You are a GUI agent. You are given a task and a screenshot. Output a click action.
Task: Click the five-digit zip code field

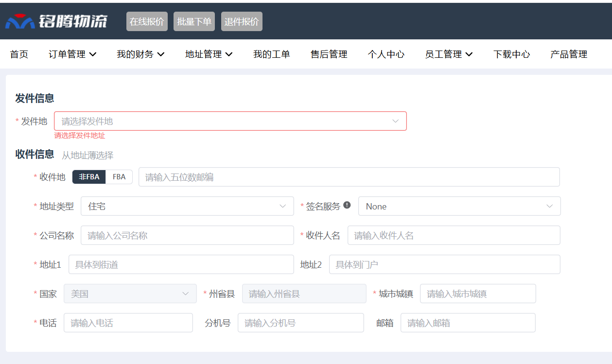coord(349,177)
